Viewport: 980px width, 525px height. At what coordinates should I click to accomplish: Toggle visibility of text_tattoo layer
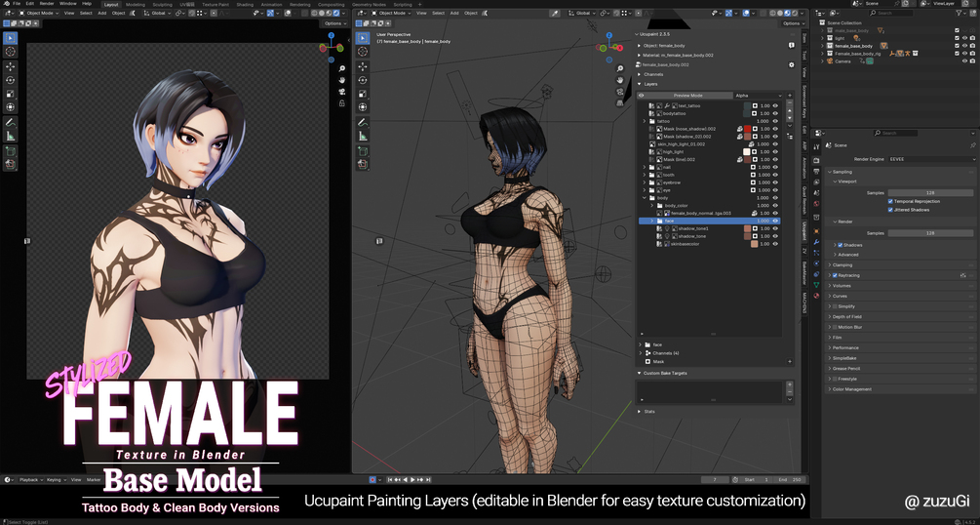pyautogui.click(x=775, y=105)
